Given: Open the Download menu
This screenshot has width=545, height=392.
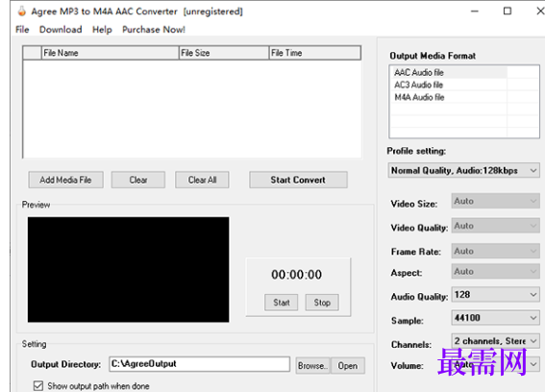Looking at the screenshot, I should 61,30.
